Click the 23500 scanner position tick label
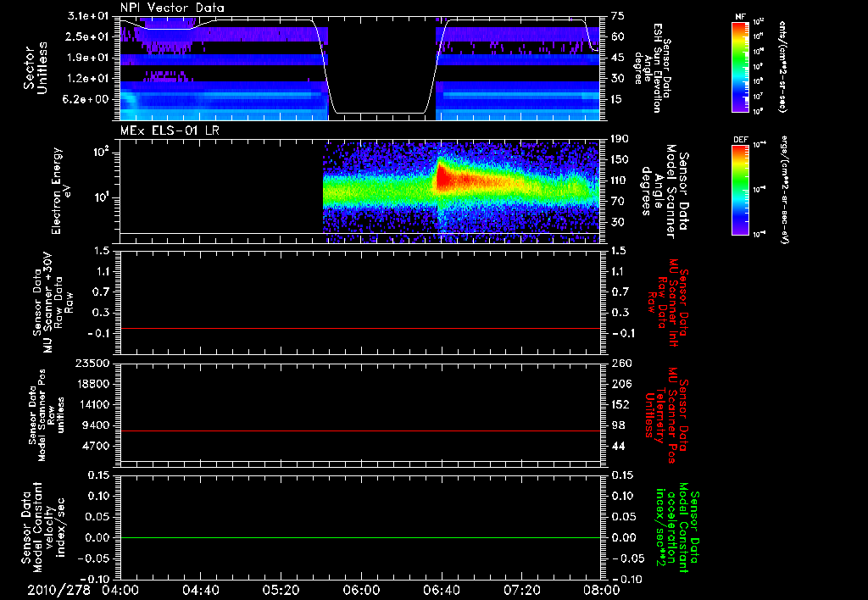 92,364
